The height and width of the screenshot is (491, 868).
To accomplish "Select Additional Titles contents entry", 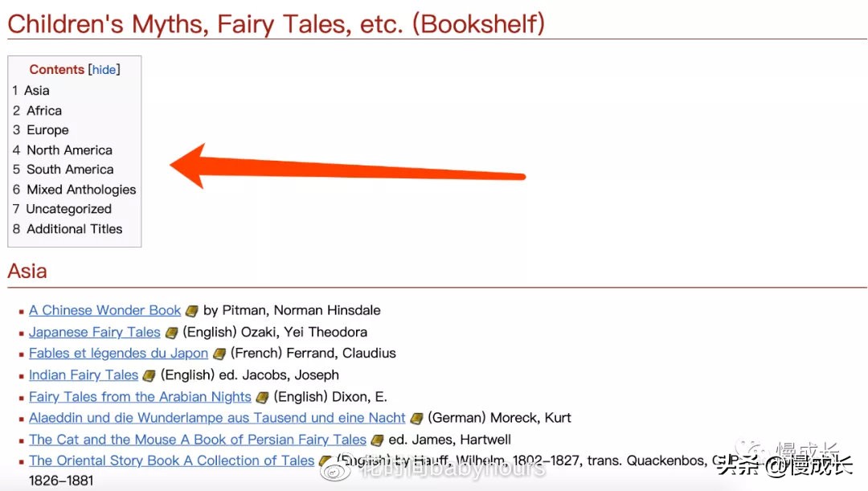I will pos(74,229).
